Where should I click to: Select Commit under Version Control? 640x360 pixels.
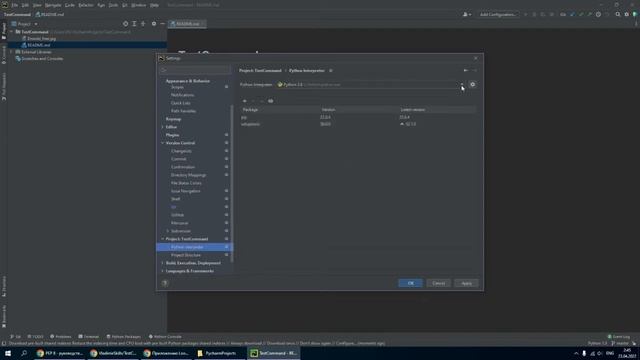point(178,159)
